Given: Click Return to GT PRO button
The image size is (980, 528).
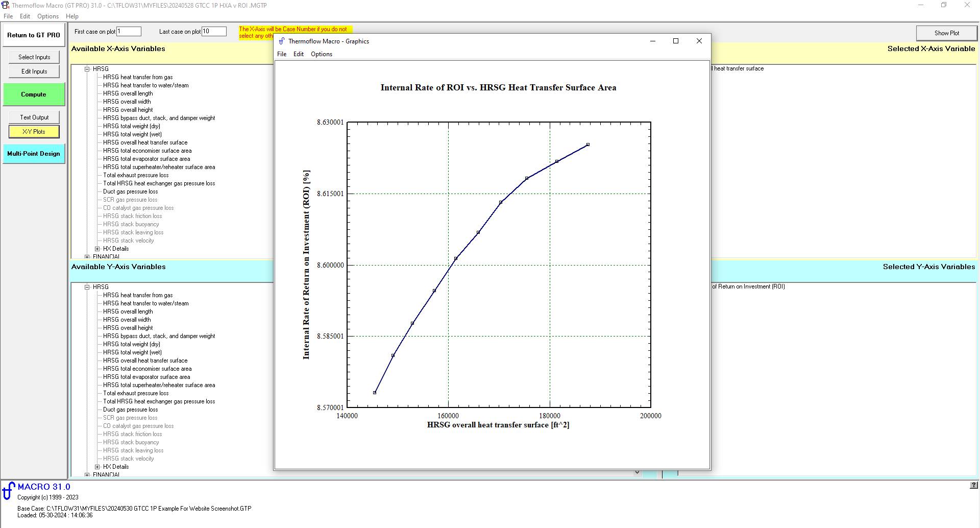Looking at the screenshot, I should point(34,35).
